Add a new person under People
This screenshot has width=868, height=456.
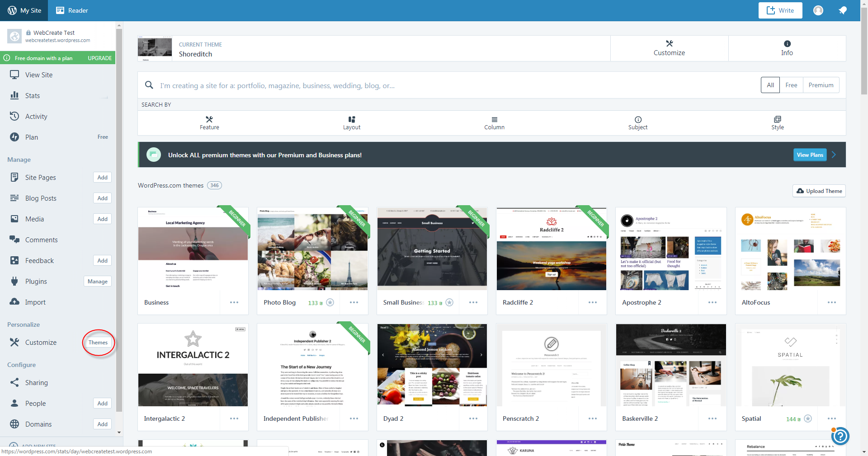pos(103,403)
